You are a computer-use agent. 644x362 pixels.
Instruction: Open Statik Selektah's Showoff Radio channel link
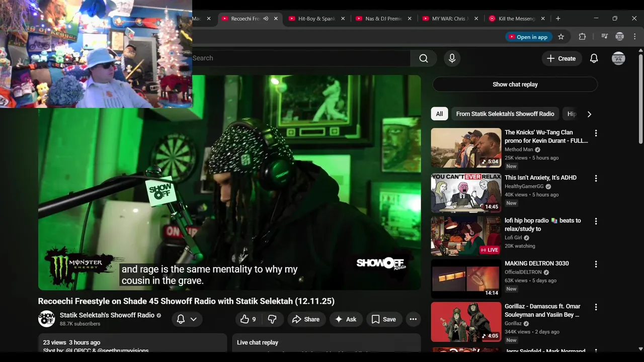coord(107,315)
